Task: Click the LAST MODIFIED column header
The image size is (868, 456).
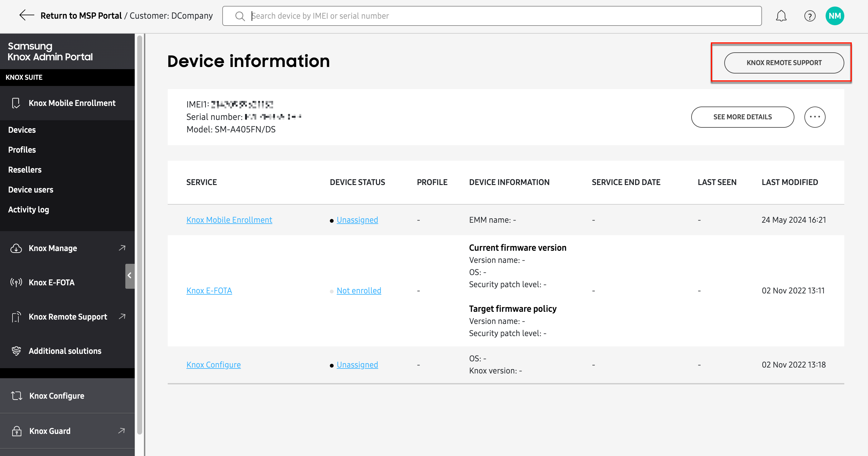Action: click(x=789, y=182)
